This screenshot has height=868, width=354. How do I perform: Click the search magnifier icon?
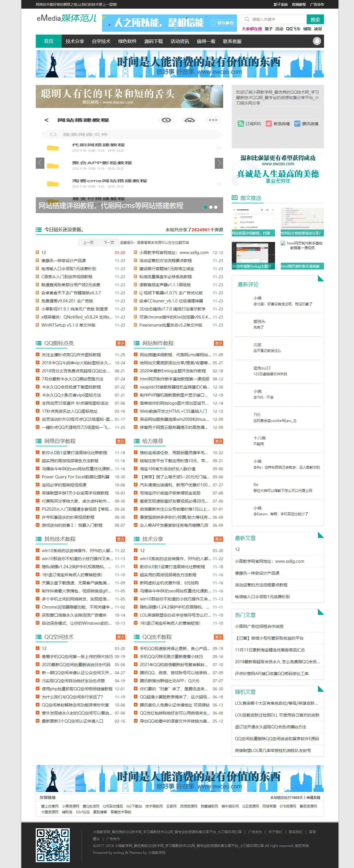(247, 19)
